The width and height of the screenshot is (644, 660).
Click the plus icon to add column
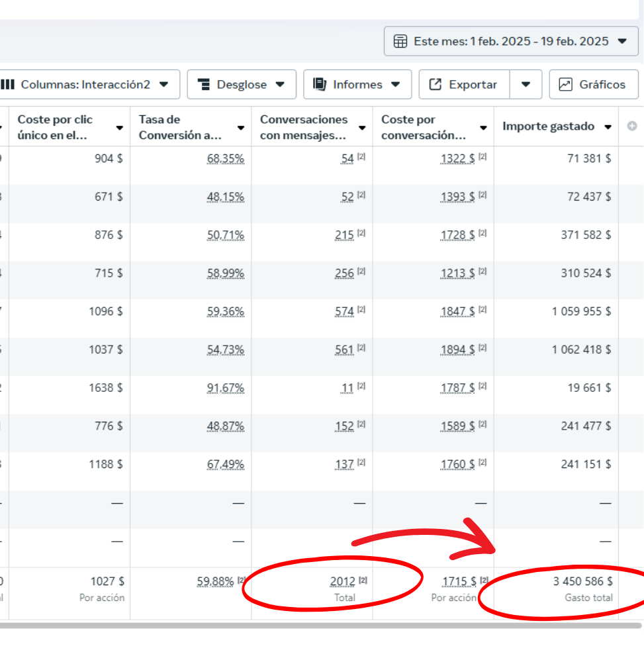pyautogui.click(x=632, y=126)
